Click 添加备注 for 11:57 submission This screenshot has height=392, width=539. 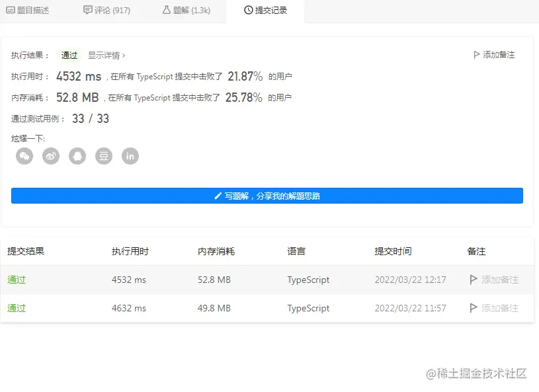click(494, 308)
